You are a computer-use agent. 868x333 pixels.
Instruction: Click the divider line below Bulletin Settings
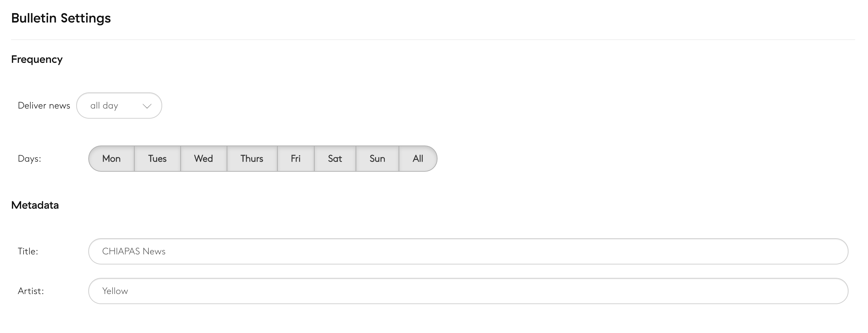point(433,40)
